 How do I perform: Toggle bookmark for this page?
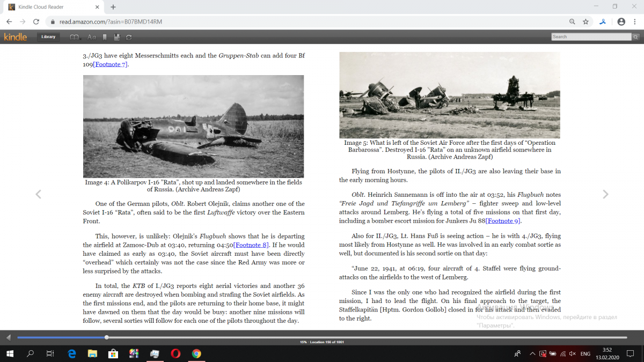tap(105, 37)
